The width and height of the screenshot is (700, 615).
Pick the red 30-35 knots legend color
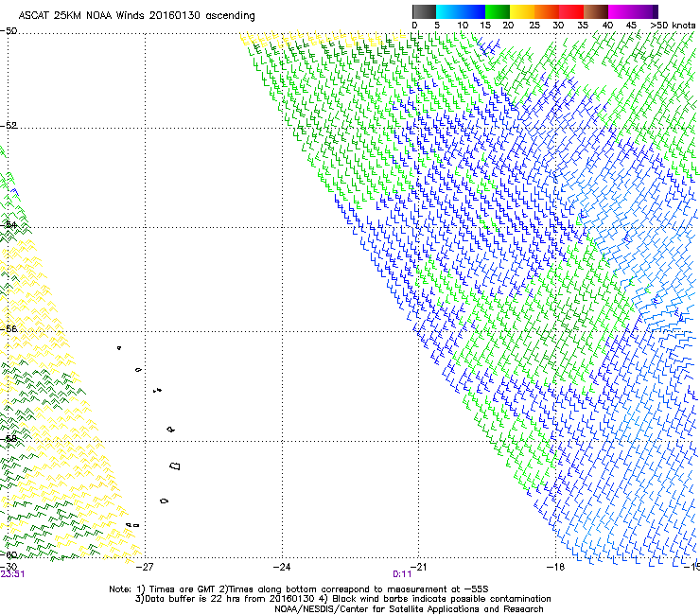click(571, 11)
